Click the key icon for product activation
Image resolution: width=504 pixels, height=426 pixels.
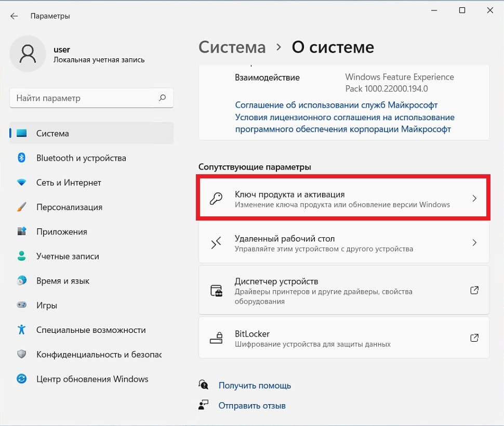[x=216, y=199]
